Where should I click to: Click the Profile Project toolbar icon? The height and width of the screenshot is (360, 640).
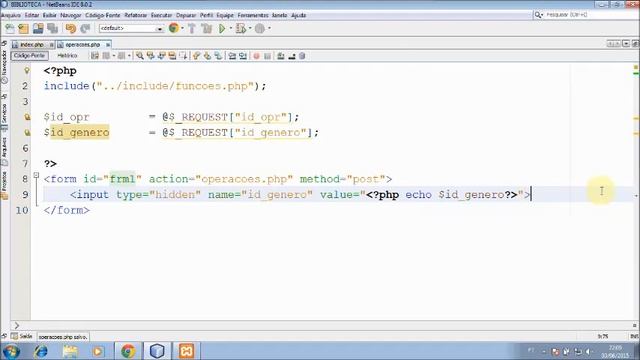[x=260, y=29]
